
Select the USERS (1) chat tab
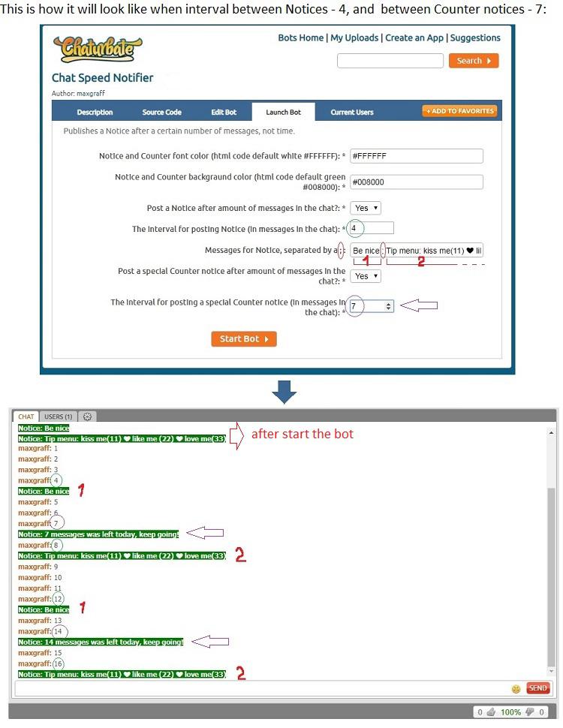[58, 417]
